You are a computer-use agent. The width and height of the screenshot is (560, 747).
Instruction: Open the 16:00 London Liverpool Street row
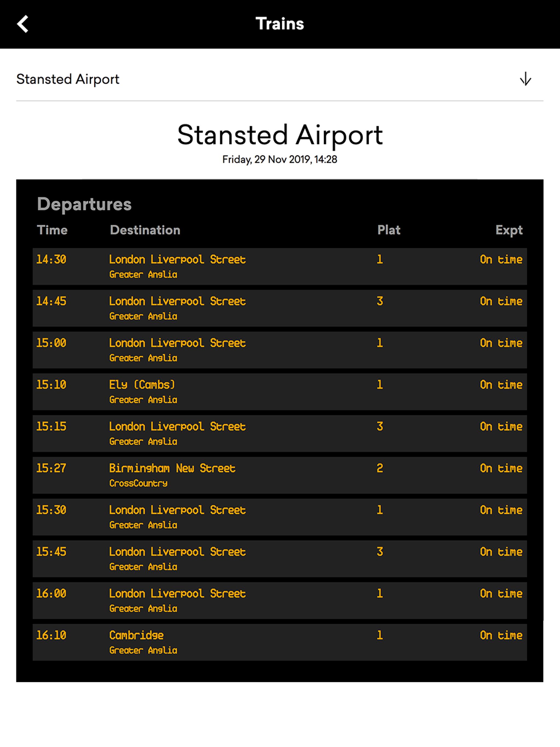click(279, 600)
